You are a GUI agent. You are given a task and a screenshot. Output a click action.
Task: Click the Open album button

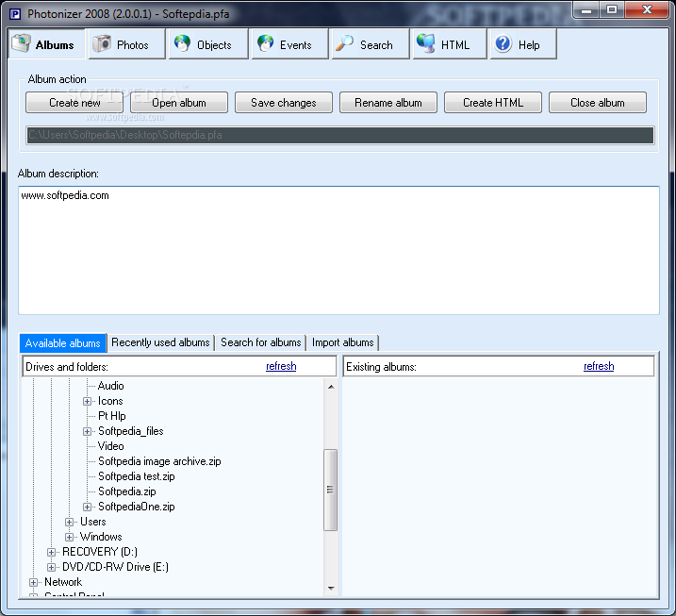tap(179, 103)
